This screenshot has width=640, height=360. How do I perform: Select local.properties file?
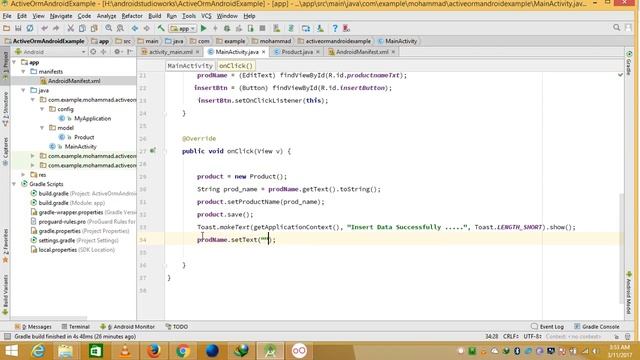pyautogui.click(x=58, y=250)
